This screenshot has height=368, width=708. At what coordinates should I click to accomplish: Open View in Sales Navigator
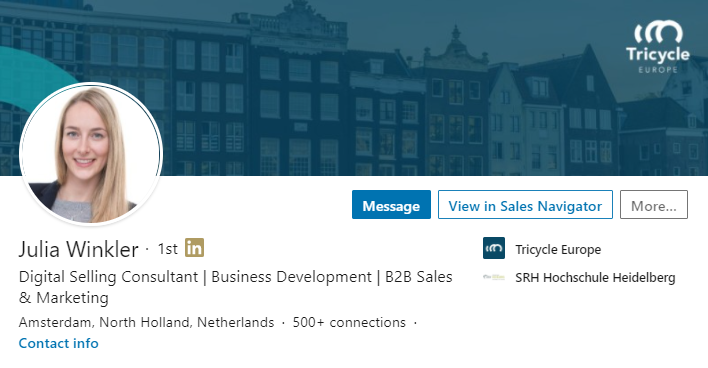click(x=525, y=205)
